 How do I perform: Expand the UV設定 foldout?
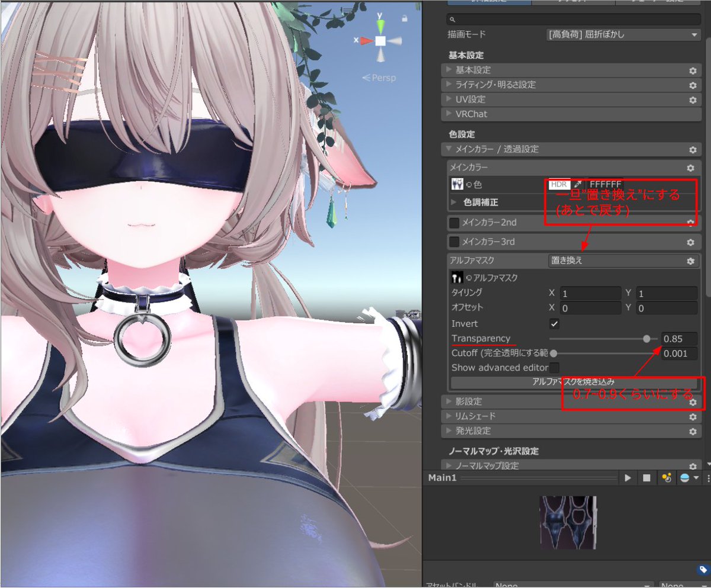pyautogui.click(x=450, y=99)
